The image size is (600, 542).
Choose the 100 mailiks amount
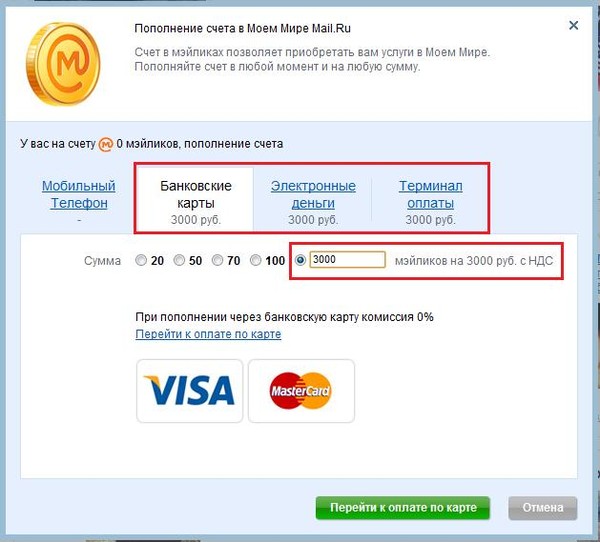255,261
